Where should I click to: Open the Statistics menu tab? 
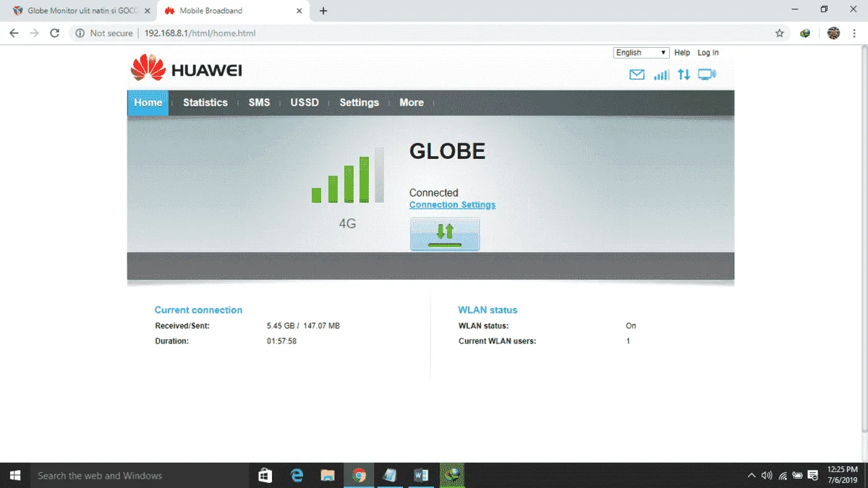point(205,103)
